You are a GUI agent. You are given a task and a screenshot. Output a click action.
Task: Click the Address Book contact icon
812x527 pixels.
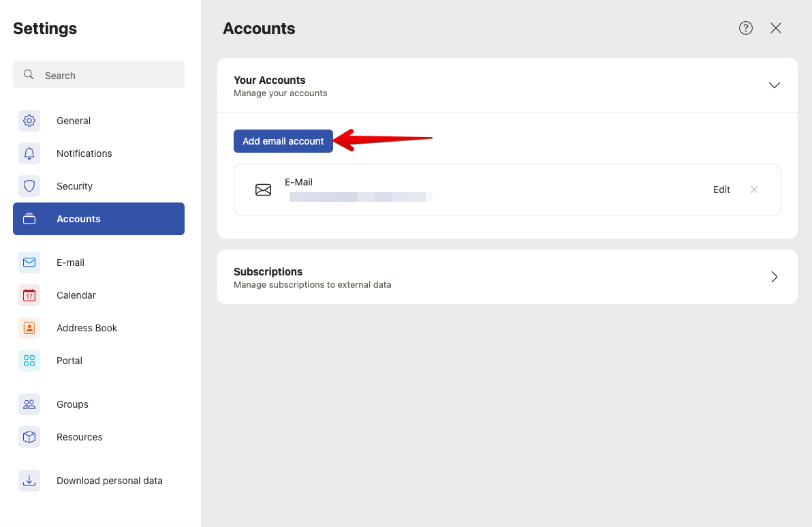pos(29,328)
